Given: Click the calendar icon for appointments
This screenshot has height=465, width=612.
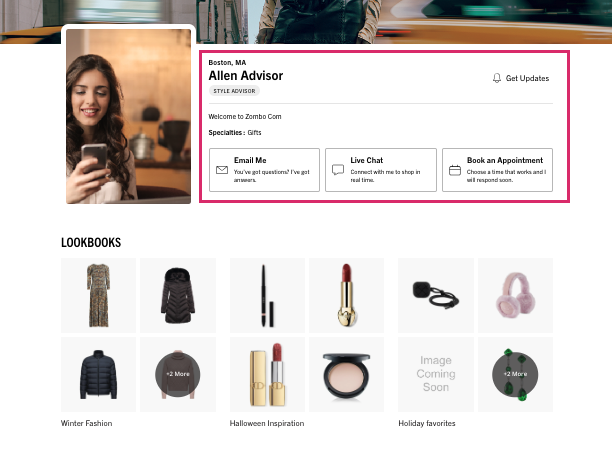Looking at the screenshot, I should [x=455, y=170].
